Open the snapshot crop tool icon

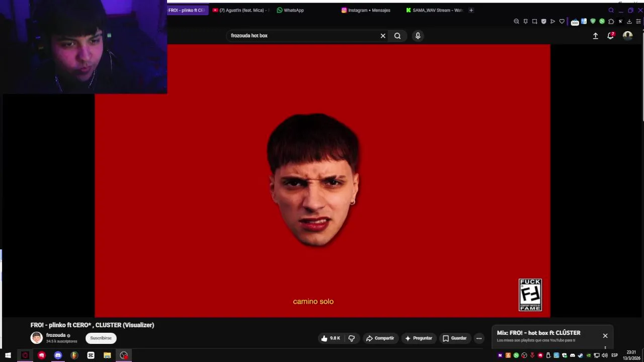coord(534,22)
